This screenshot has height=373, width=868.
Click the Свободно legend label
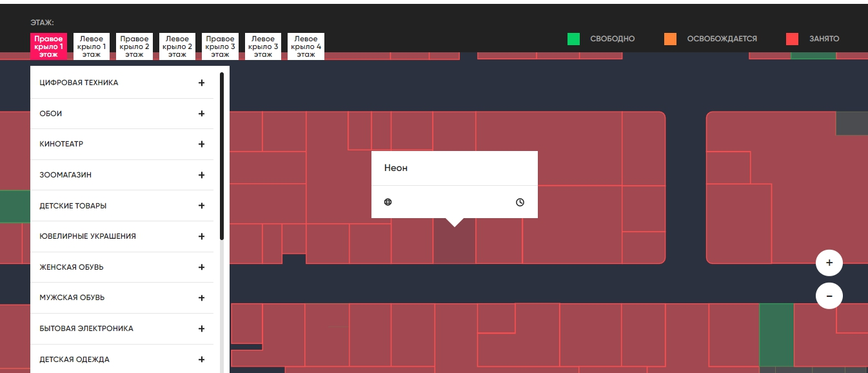pos(613,39)
